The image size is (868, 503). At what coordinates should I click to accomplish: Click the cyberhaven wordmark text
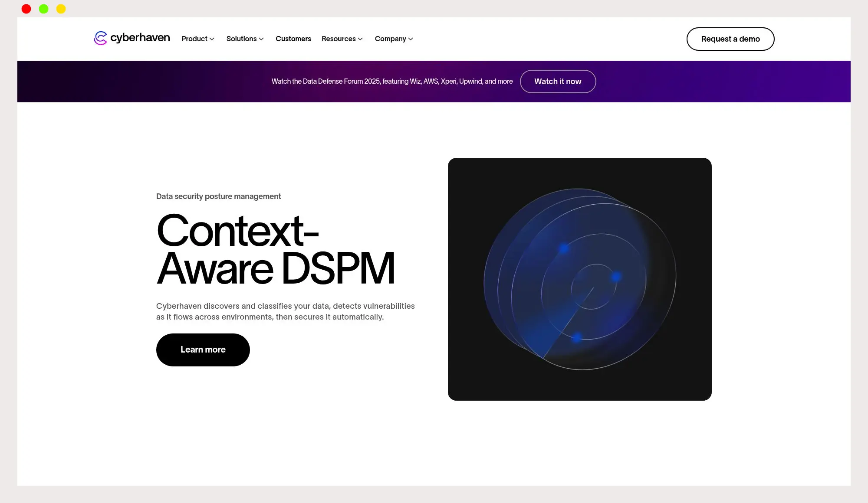[140, 38]
